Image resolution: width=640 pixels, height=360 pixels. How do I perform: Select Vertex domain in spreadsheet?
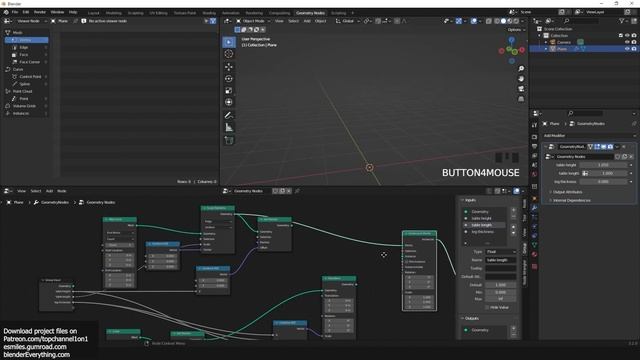pos(27,40)
